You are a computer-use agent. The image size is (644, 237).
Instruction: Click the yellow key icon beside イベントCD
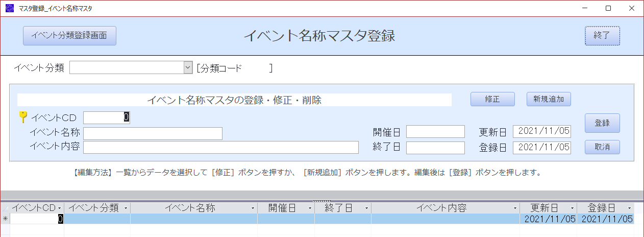pos(22,117)
